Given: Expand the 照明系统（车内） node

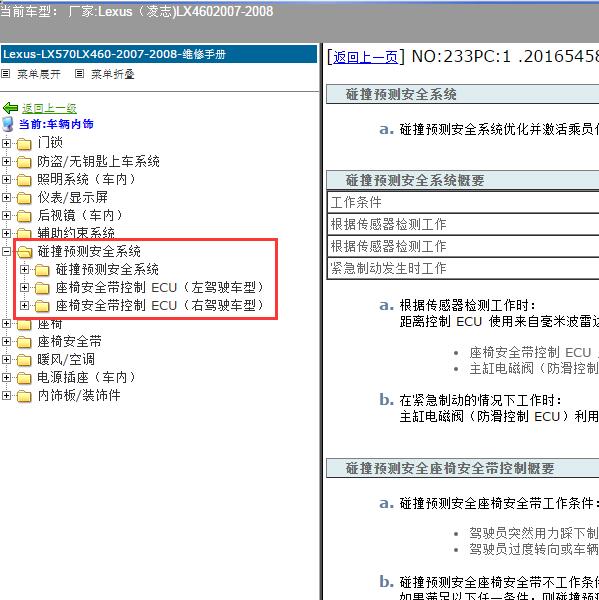Looking at the screenshot, I should (6, 179).
